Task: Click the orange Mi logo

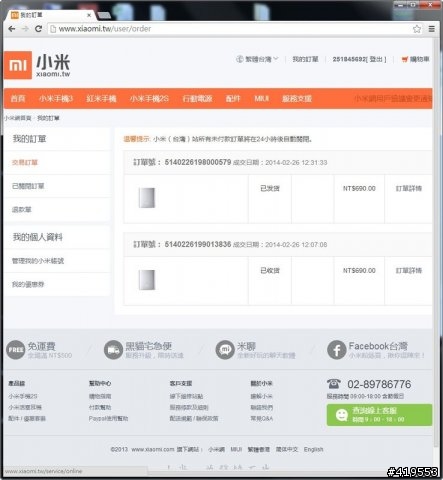Action: pyautogui.click(x=18, y=65)
